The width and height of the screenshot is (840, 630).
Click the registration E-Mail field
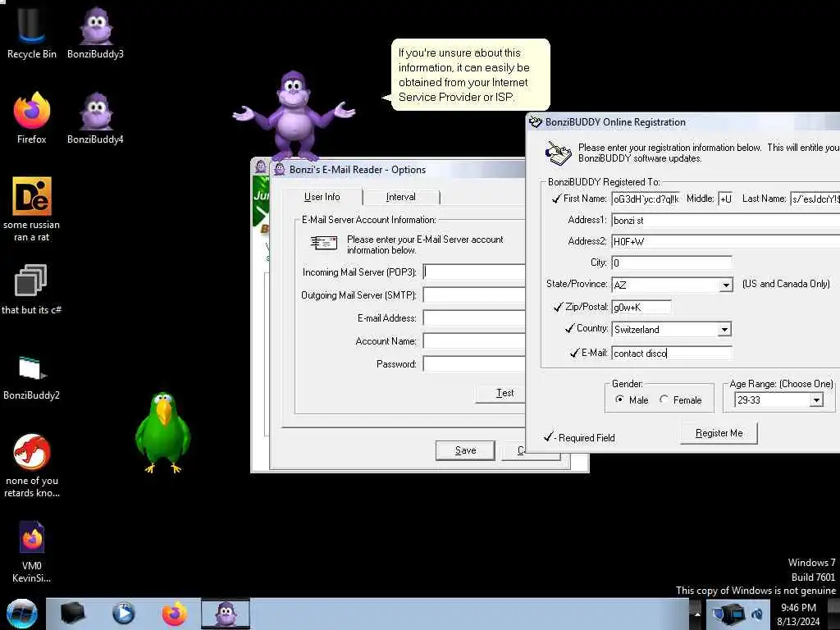coord(671,353)
